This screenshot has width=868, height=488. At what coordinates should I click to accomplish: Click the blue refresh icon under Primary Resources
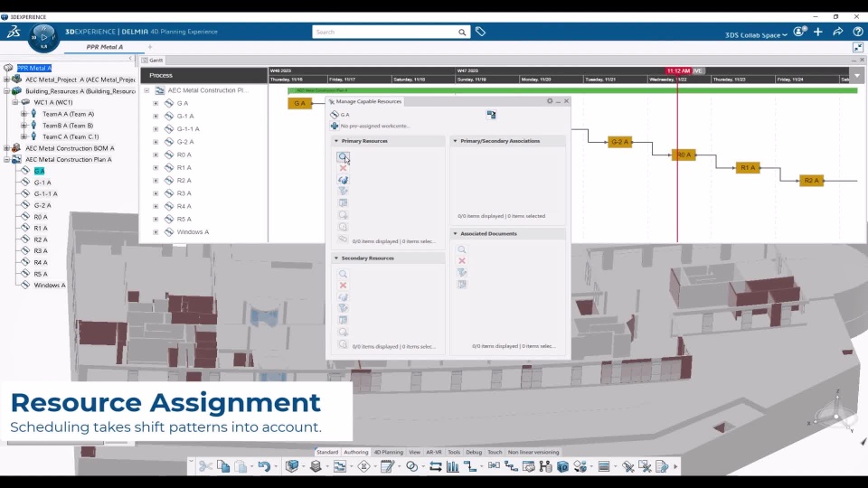click(343, 180)
